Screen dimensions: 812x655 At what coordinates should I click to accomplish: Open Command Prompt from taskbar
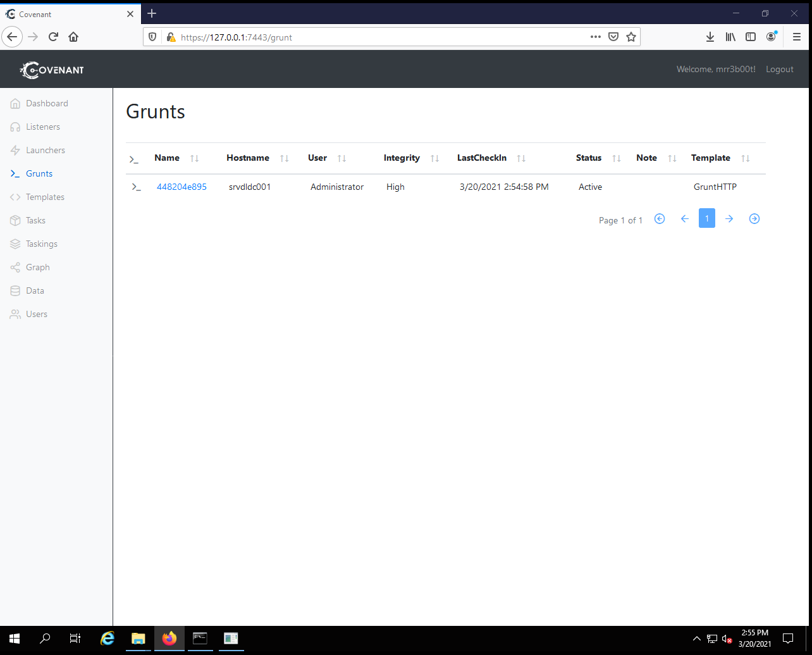click(x=200, y=639)
